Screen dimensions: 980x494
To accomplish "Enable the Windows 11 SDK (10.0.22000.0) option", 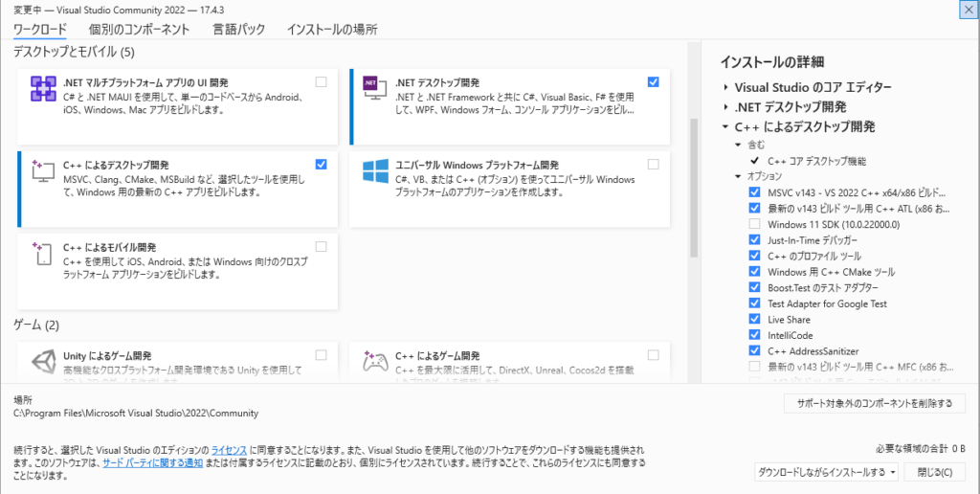I will tap(754, 224).
